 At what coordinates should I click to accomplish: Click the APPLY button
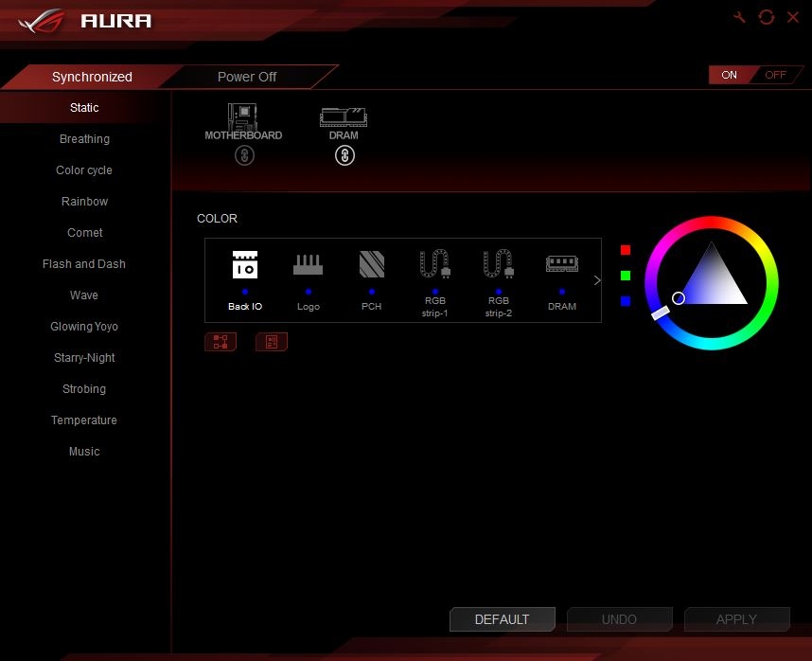click(x=736, y=619)
